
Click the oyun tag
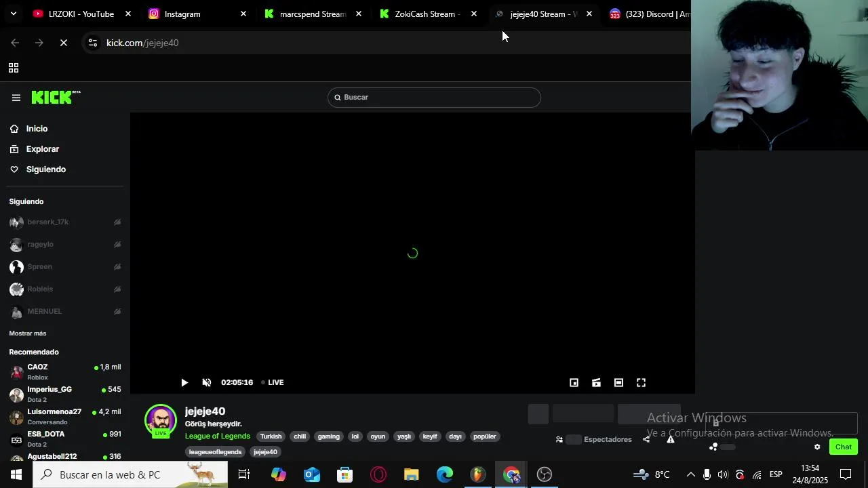click(x=378, y=436)
